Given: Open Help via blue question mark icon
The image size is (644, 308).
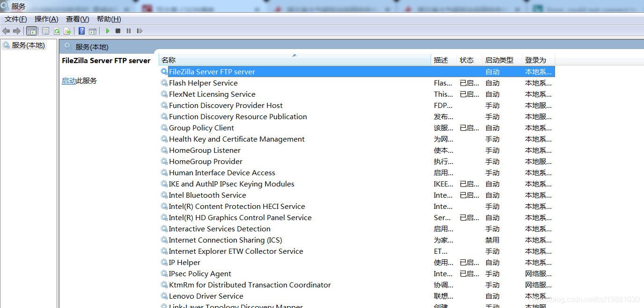Looking at the screenshot, I should pos(82,31).
